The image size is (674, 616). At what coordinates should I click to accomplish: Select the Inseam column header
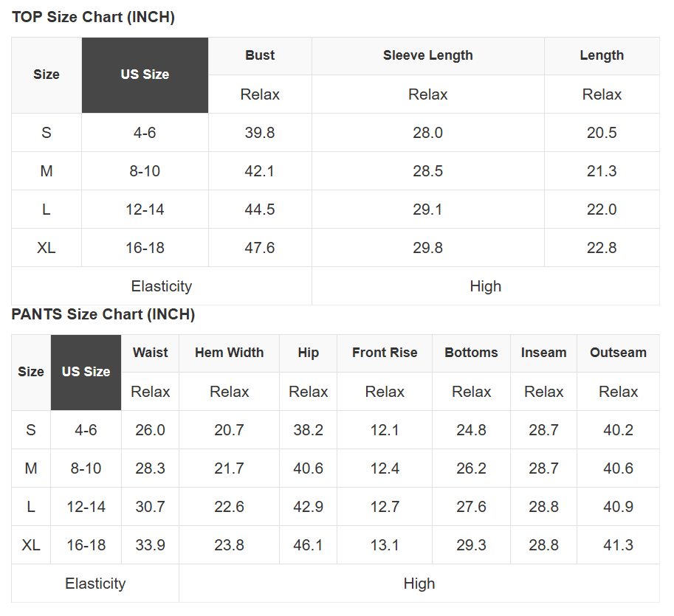tap(543, 353)
